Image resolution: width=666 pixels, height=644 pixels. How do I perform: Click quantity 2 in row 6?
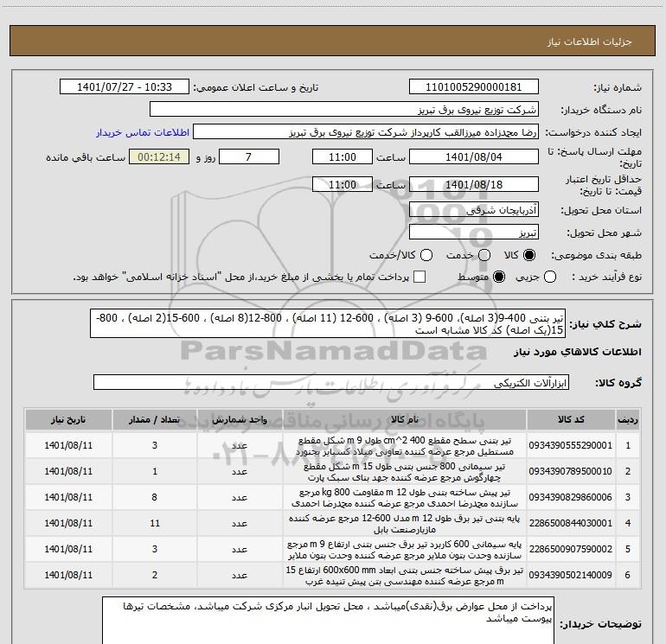tap(155, 575)
